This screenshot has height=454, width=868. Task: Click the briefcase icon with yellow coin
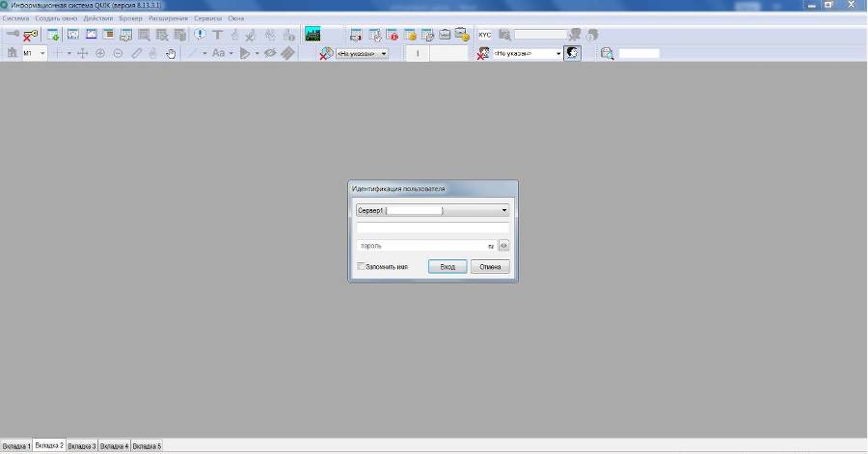[x=462, y=35]
